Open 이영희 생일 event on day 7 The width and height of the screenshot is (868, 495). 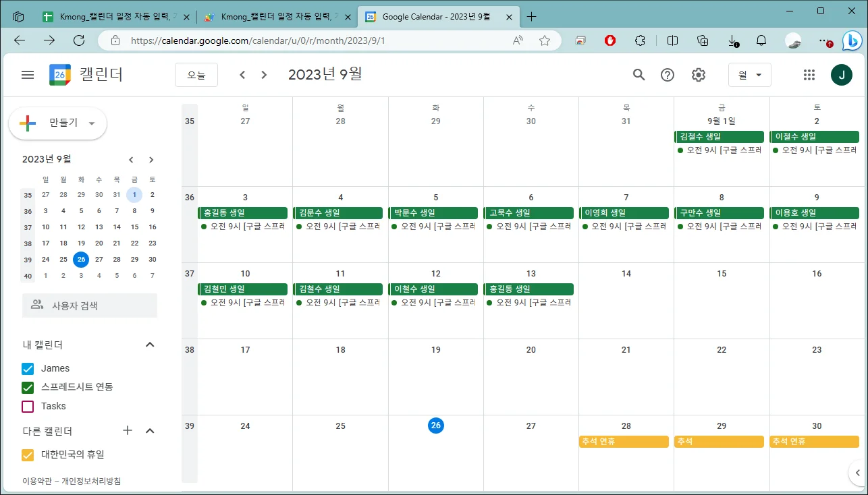point(624,212)
